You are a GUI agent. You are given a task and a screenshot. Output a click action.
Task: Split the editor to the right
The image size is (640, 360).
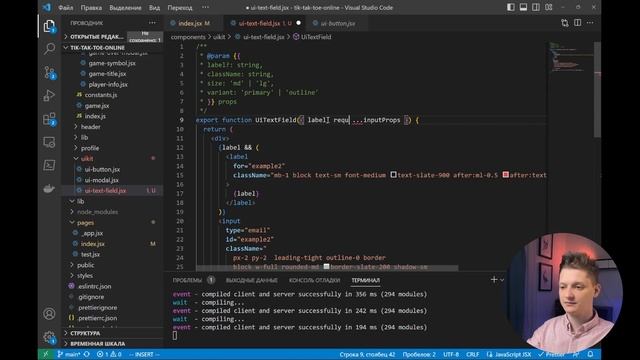tap(578, 23)
